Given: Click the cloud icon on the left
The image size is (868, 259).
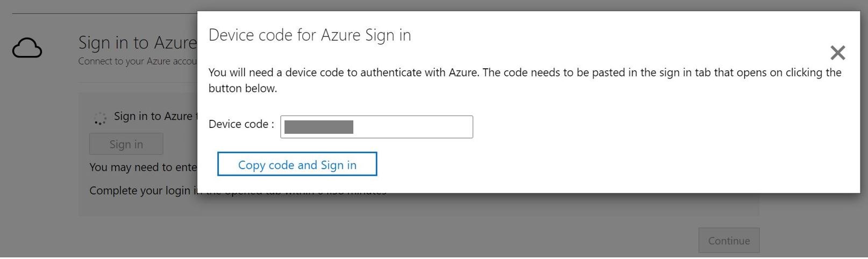Looking at the screenshot, I should (27, 48).
